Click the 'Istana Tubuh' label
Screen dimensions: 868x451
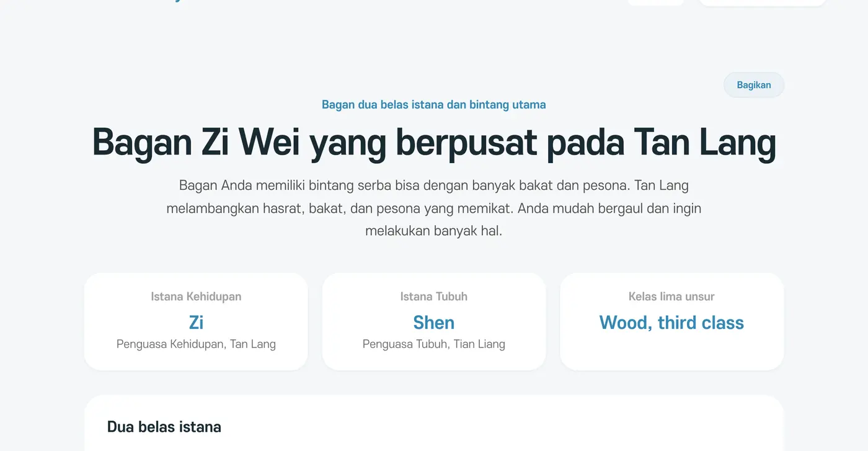pyautogui.click(x=434, y=297)
